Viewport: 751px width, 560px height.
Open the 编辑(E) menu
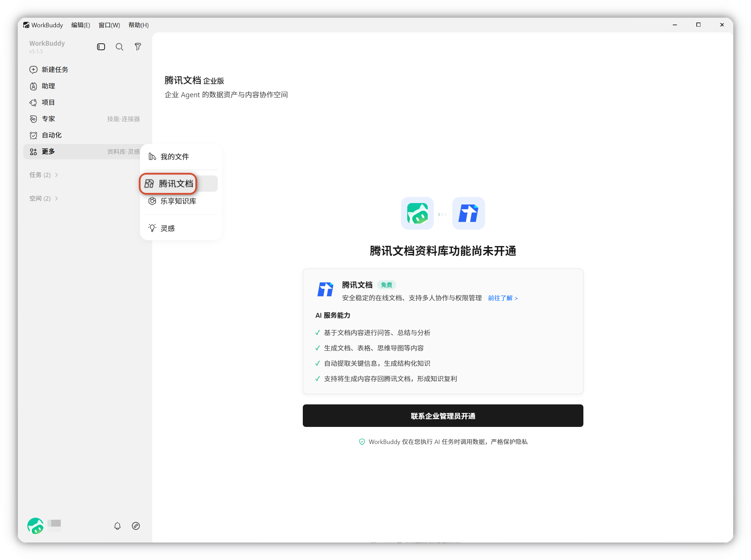[81, 25]
